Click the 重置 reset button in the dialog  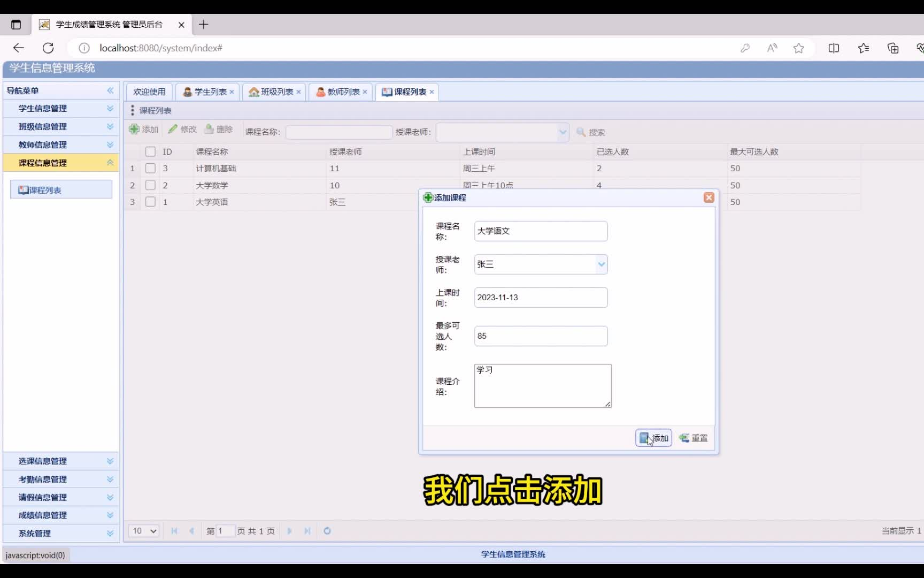(x=694, y=438)
